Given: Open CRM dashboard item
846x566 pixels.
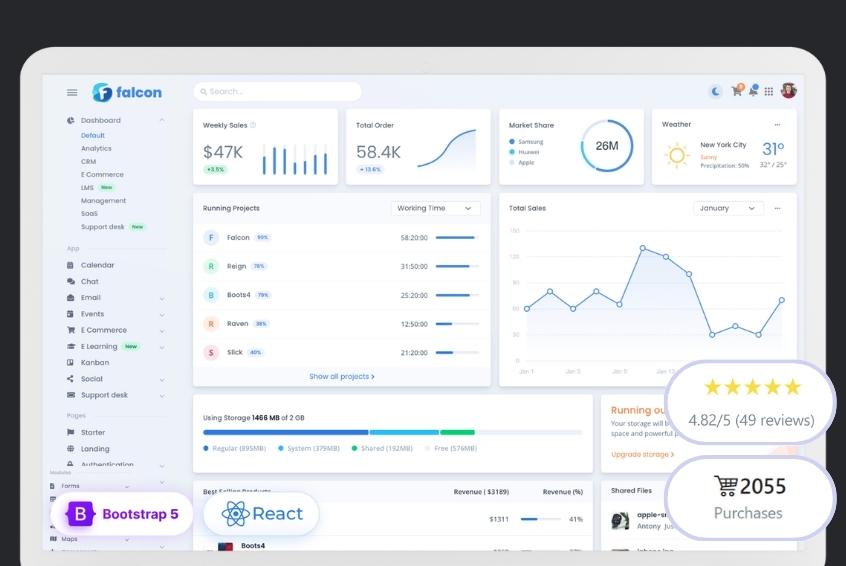Looking at the screenshot, I should [88, 161].
